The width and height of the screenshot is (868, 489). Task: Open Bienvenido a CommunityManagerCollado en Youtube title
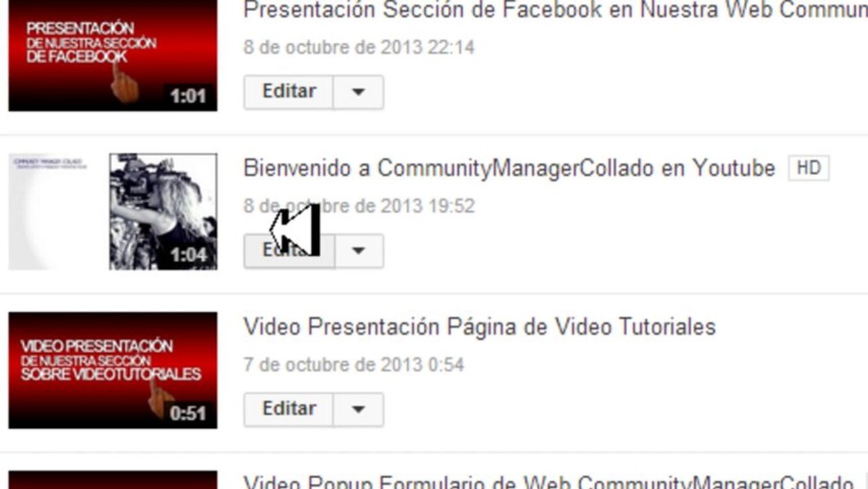click(x=509, y=168)
